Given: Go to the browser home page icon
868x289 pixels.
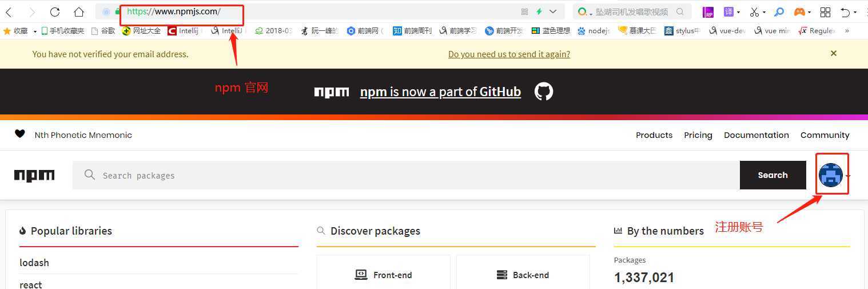Looking at the screenshot, I should 79,12.
